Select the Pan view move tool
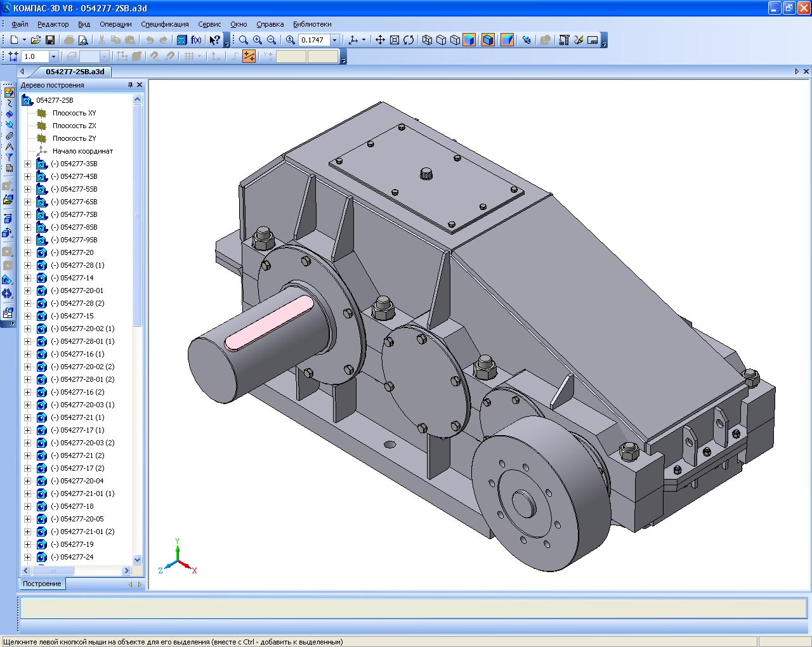The width and height of the screenshot is (812, 647). (380, 40)
